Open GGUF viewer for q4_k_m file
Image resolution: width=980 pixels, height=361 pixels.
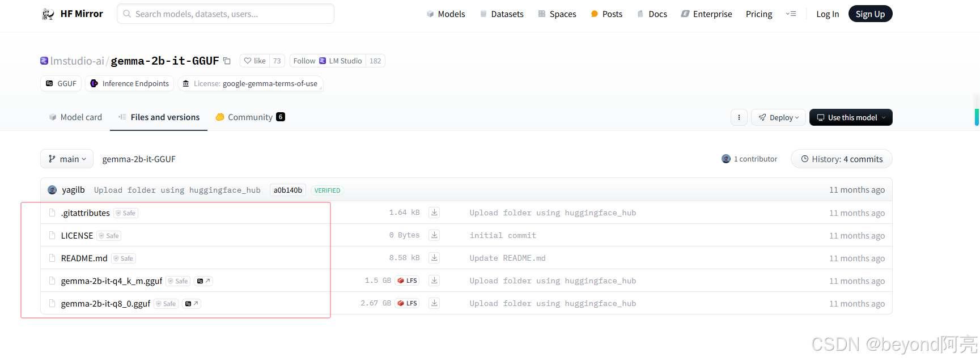pyautogui.click(x=203, y=281)
